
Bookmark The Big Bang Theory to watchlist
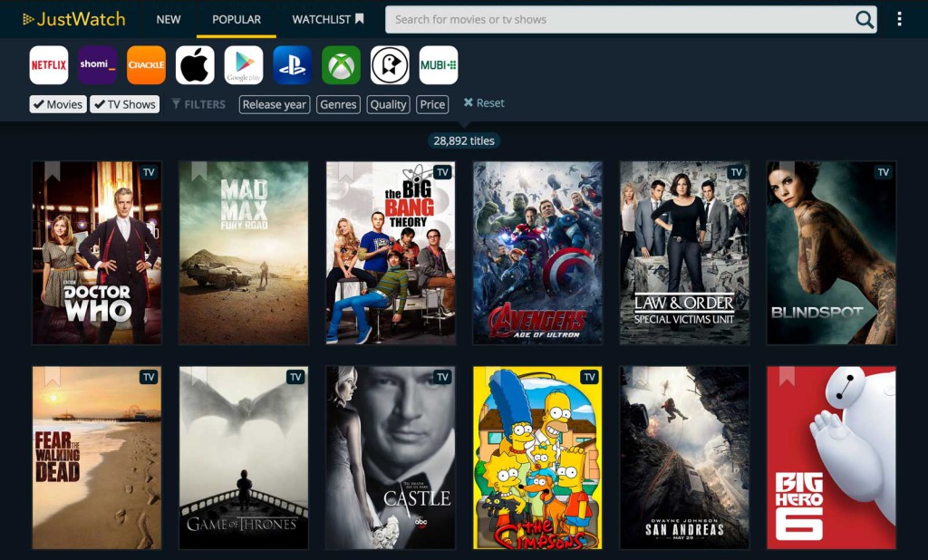pos(345,170)
